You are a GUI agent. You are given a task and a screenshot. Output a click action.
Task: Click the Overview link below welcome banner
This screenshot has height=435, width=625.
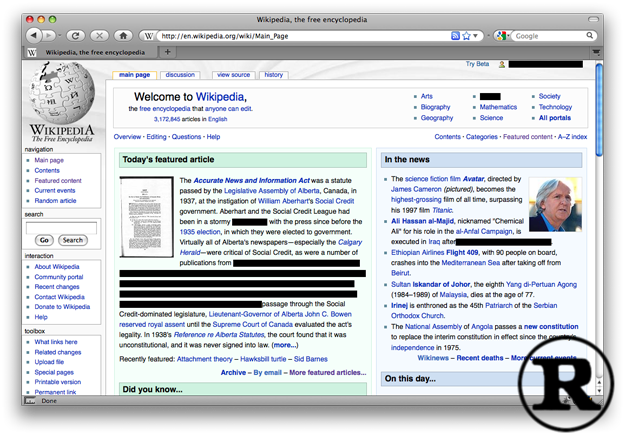point(127,137)
